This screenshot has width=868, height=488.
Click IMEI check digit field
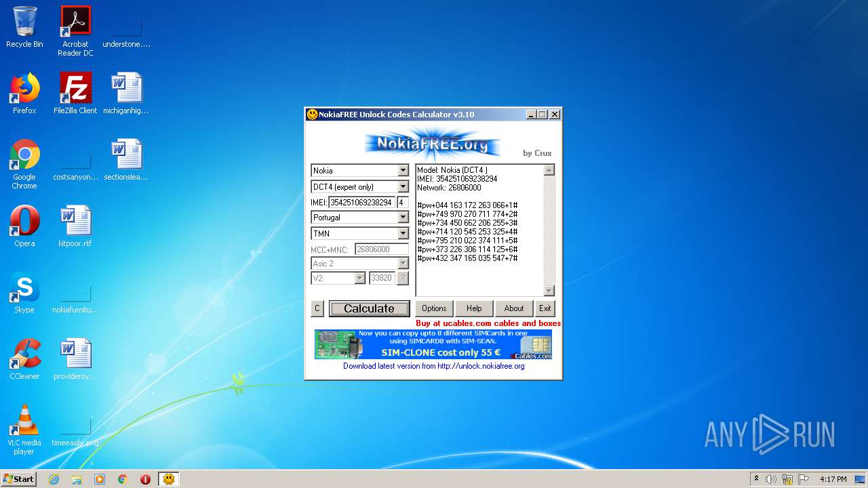pyautogui.click(x=403, y=203)
